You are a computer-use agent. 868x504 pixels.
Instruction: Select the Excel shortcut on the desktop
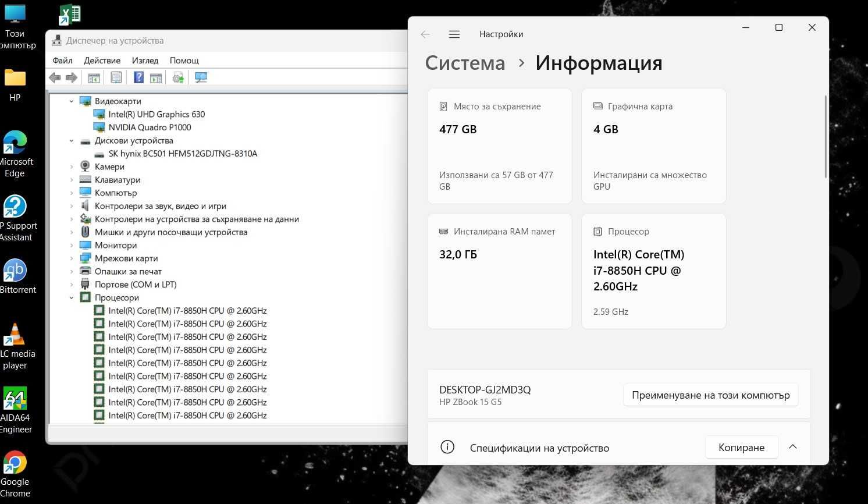(x=70, y=15)
